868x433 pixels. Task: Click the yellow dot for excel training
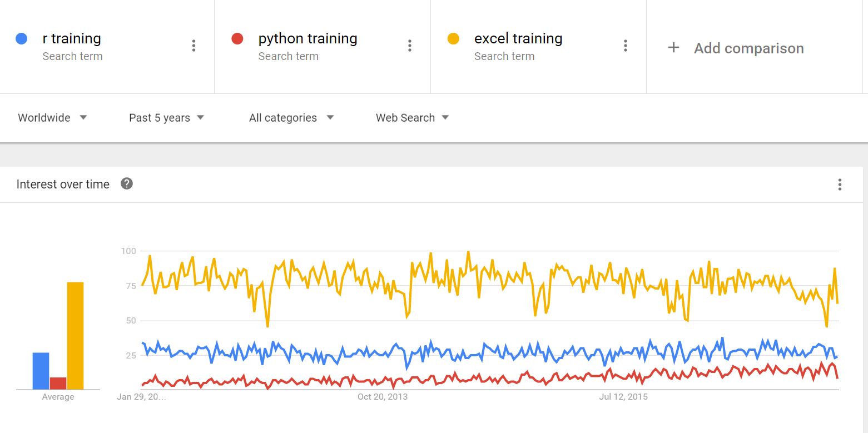[x=453, y=39]
